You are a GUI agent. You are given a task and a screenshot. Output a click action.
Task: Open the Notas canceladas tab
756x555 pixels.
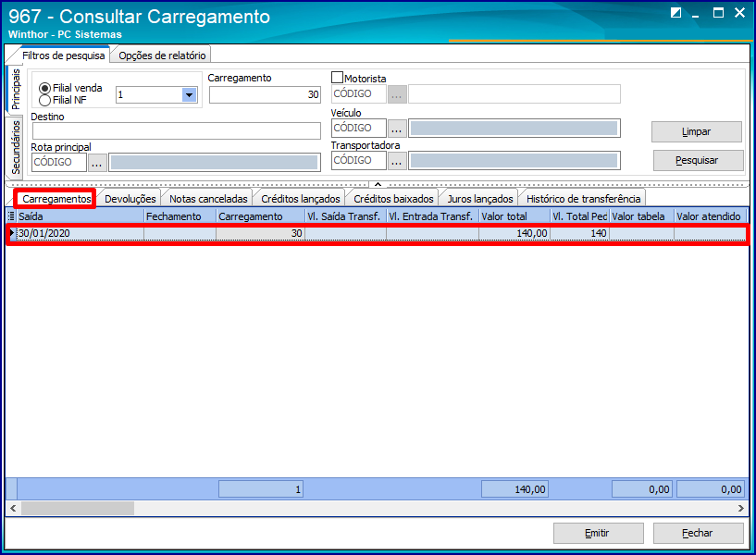208,199
